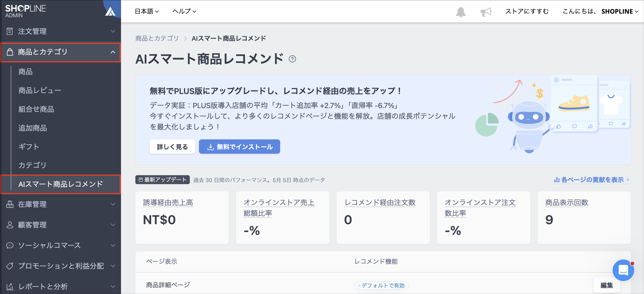Expand 注文管理 using its chevron
This screenshot has width=644, height=294.
point(113,31)
